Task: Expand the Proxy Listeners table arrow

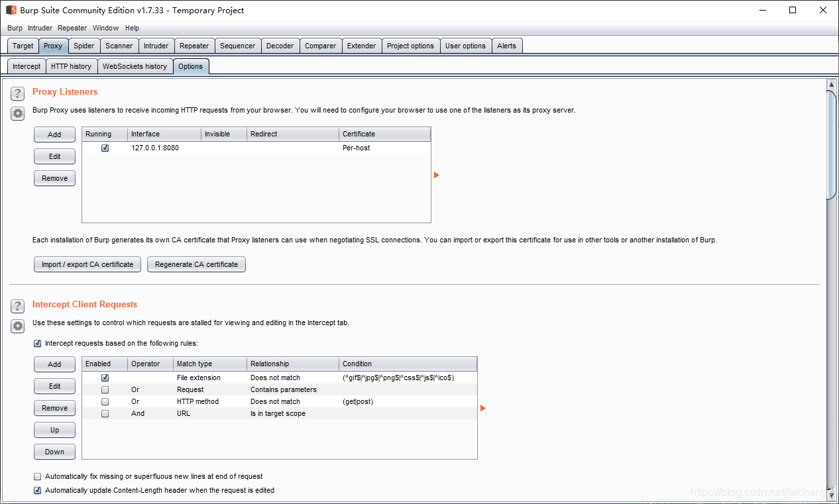Action: pyautogui.click(x=437, y=175)
